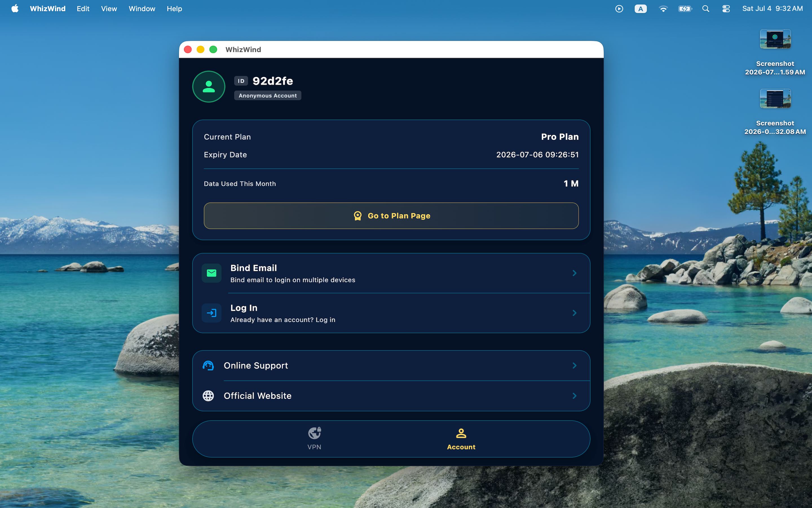Open the View menu
This screenshot has width=812, height=508.
tap(109, 9)
